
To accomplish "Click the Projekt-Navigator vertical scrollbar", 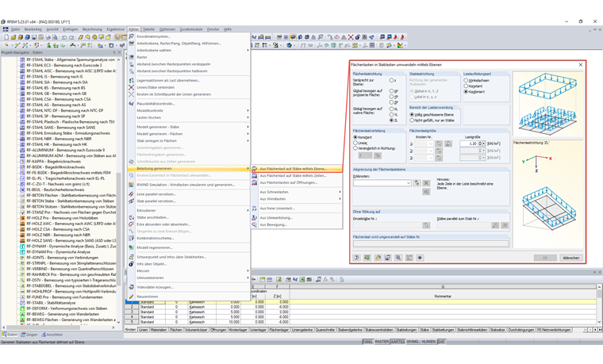I will click(118, 190).
